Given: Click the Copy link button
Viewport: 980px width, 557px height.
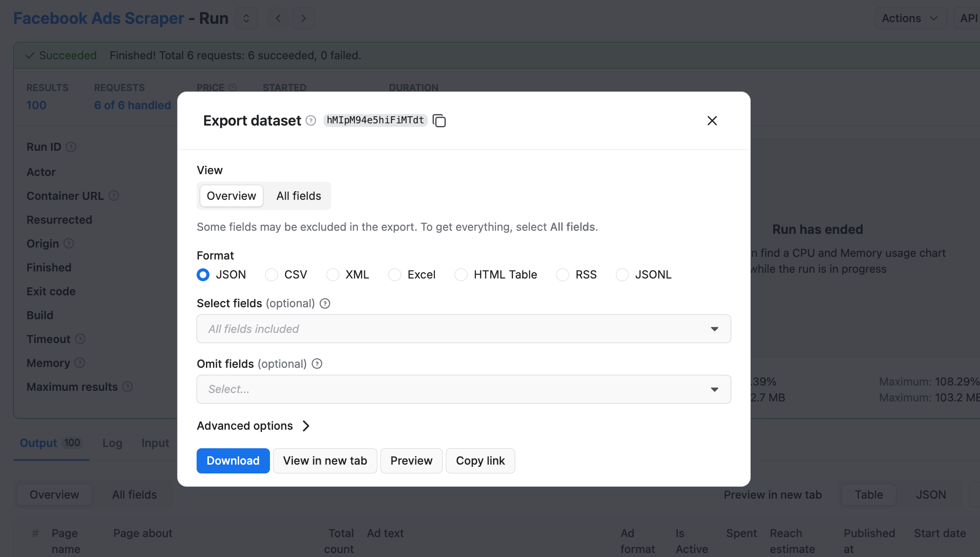Looking at the screenshot, I should click(480, 461).
